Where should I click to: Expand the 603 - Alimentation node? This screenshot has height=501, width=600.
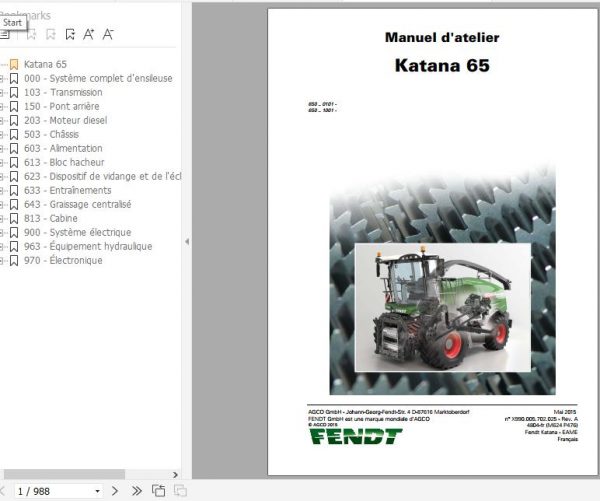pos(2,149)
